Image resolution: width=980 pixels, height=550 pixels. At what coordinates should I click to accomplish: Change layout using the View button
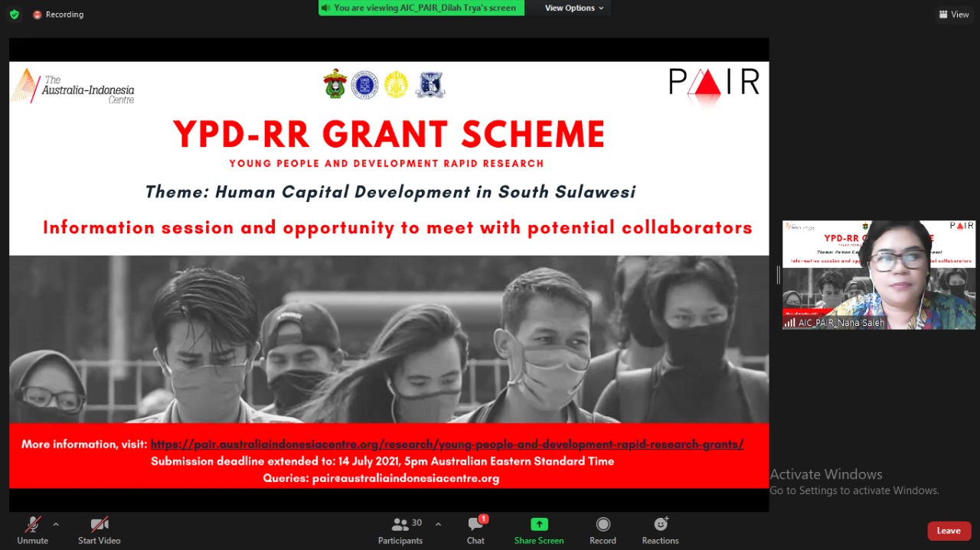[954, 15]
